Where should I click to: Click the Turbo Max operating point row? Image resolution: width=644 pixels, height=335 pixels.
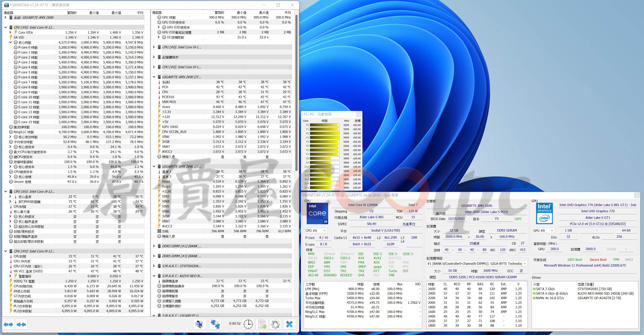click(363, 298)
